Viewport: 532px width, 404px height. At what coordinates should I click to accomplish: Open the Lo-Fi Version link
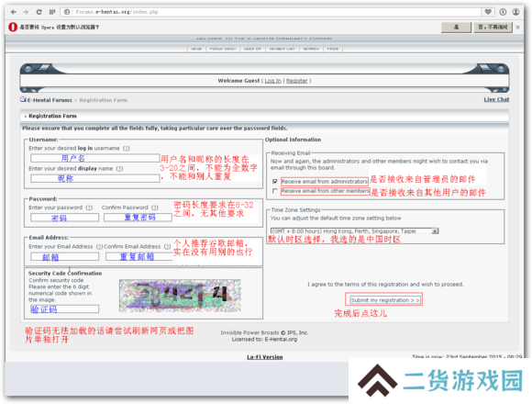(x=265, y=357)
